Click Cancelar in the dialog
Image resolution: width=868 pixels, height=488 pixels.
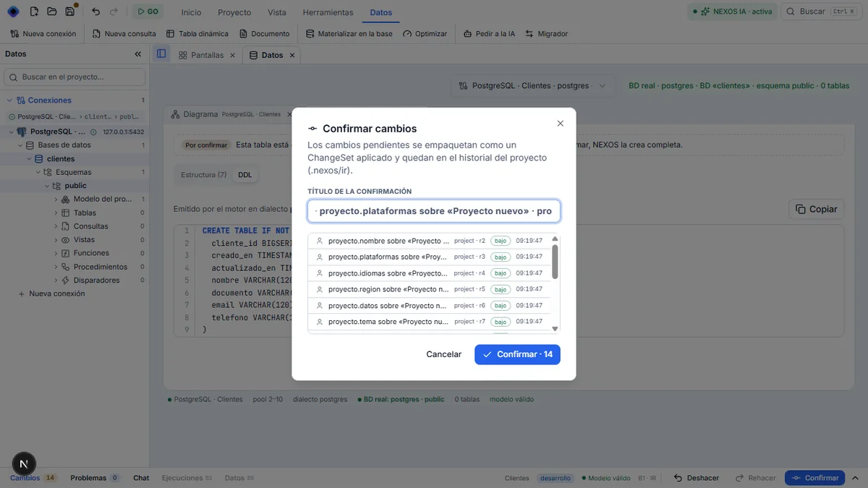444,354
